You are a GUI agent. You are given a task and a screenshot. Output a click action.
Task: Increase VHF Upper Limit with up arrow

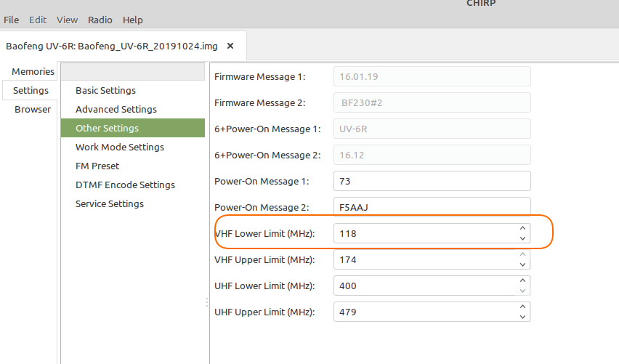(x=522, y=254)
